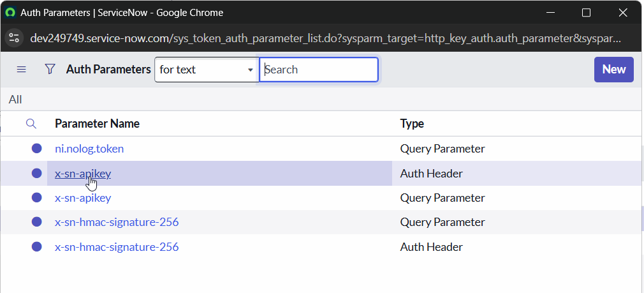Screen dimensions: 644x293
Task: Open the ni.nolog.token parameter link
Action: (x=89, y=149)
